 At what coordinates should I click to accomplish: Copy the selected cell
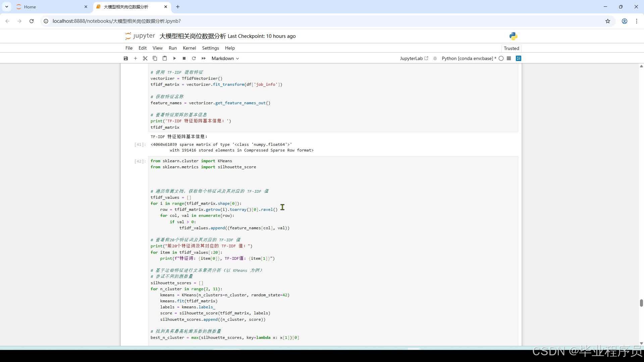pyautogui.click(x=155, y=58)
